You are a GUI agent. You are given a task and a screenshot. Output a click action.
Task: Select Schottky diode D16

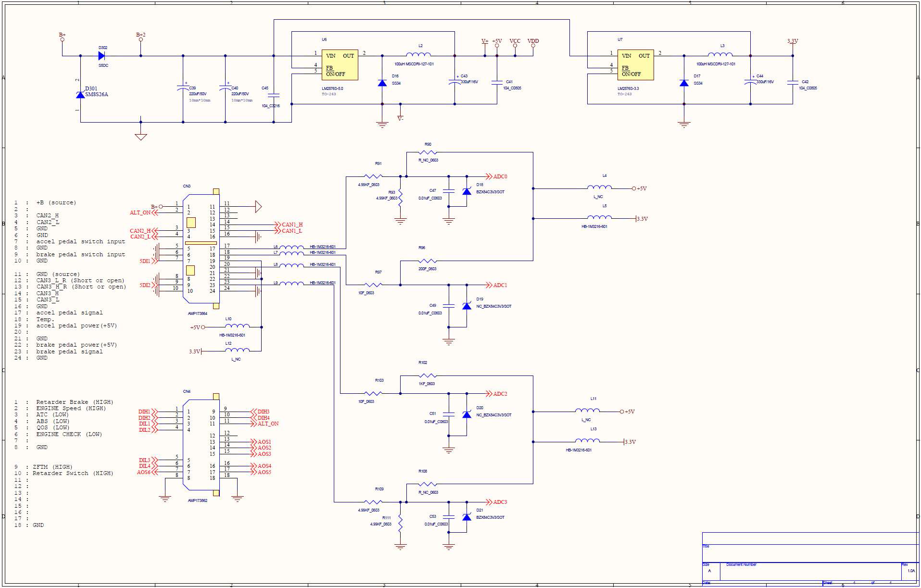click(382, 83)
